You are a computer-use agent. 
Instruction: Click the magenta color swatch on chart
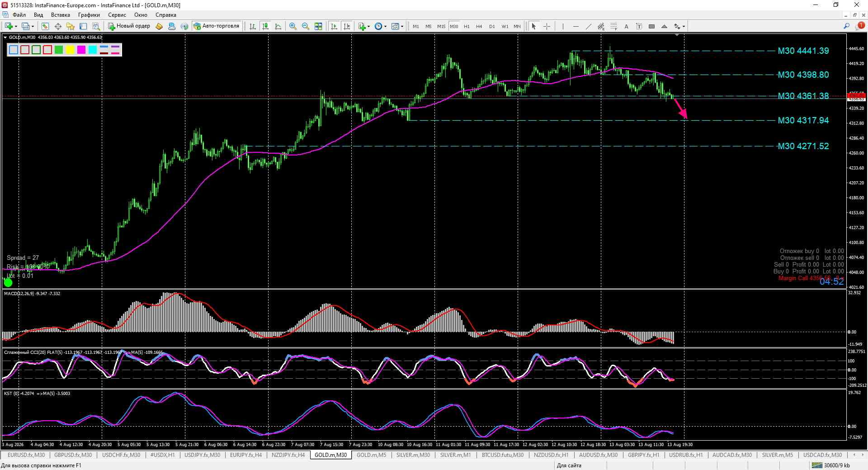[81, 50]
